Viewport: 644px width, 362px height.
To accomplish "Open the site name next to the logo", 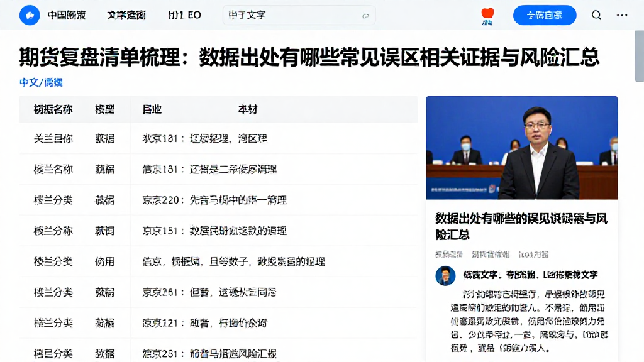I will point(67,15).
